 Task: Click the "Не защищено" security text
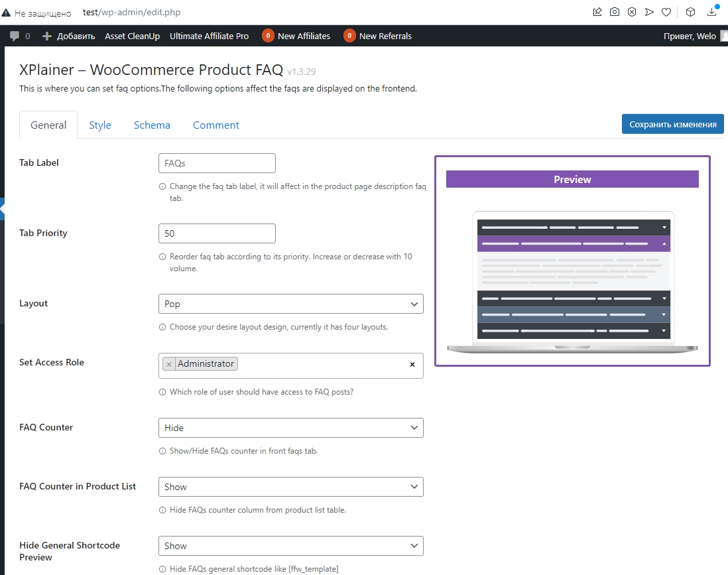point(42,13)
